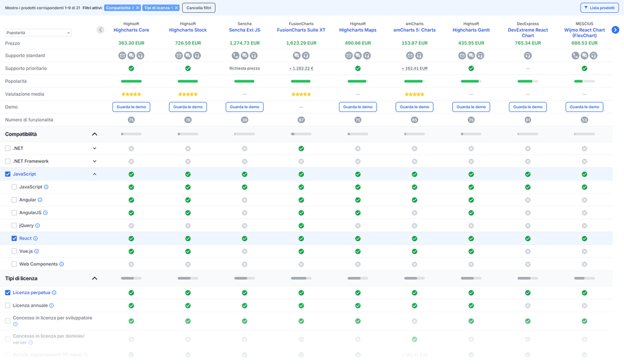Screen dimensions: 624x364
Task: Click Guarda le demo for amCharts 5
Action: (x=414, y=107)
